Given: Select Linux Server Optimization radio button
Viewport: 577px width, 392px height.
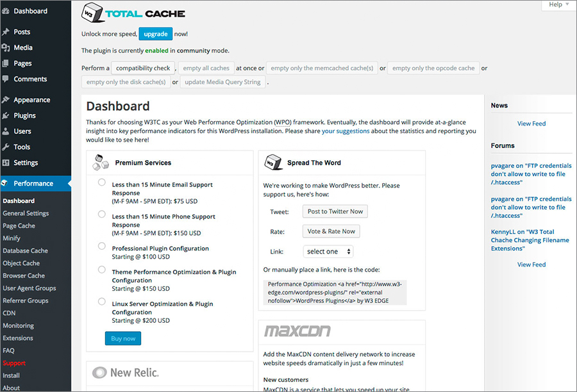Looking at the screenshot, I should (101, 302).
